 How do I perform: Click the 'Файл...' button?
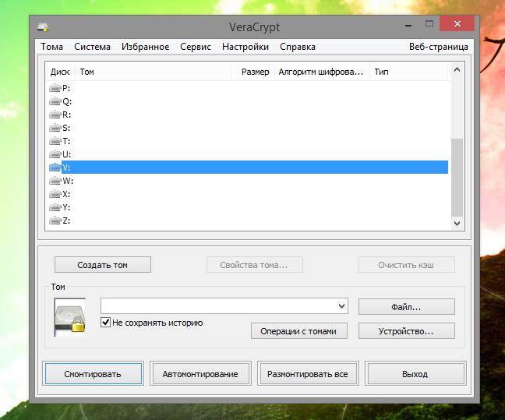pos(407,307)
